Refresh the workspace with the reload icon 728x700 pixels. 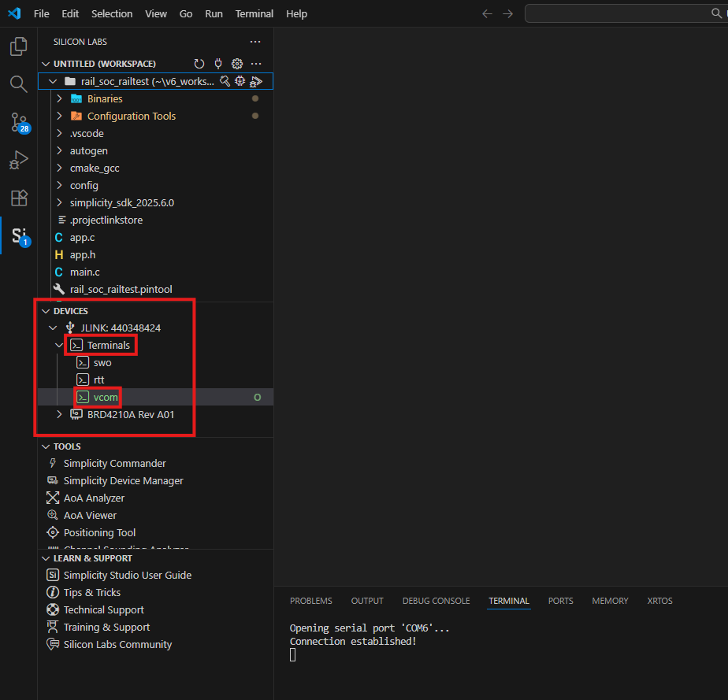coord(199,64)
